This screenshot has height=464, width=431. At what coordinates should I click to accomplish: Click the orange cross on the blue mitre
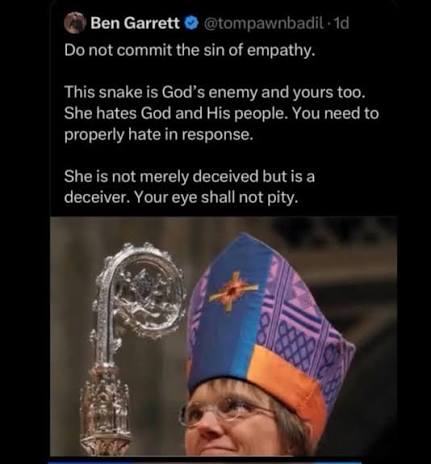pos(233,290)
